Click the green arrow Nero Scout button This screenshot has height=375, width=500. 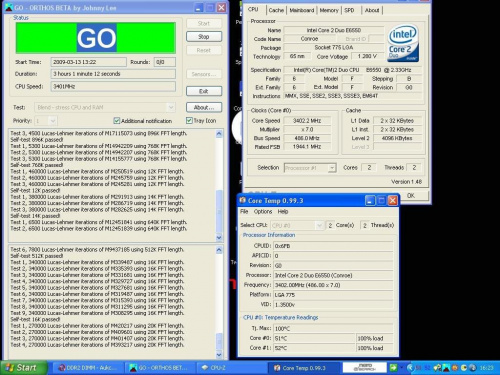click(x=393, y=368)
